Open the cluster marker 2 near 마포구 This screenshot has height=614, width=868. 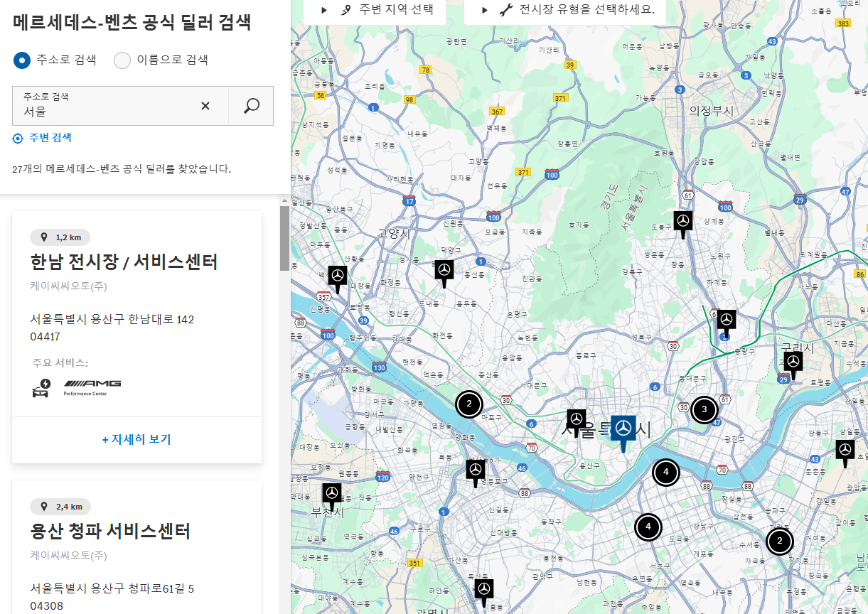(x=469, y=404)
